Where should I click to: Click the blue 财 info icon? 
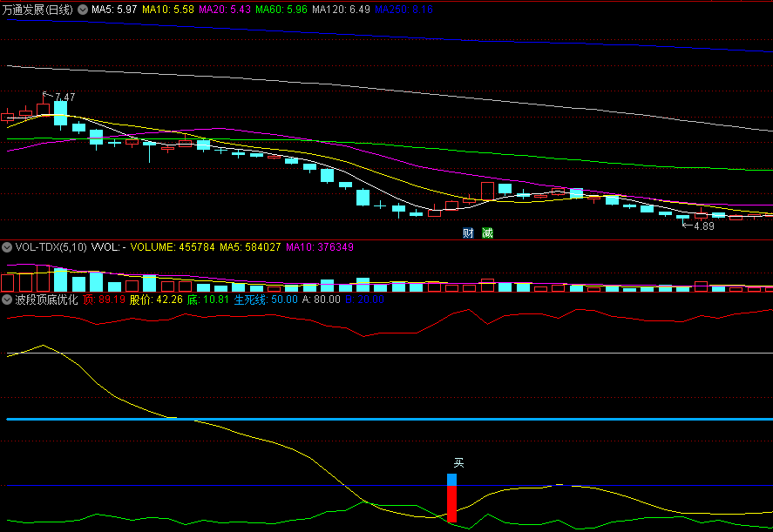pos(468,233)
